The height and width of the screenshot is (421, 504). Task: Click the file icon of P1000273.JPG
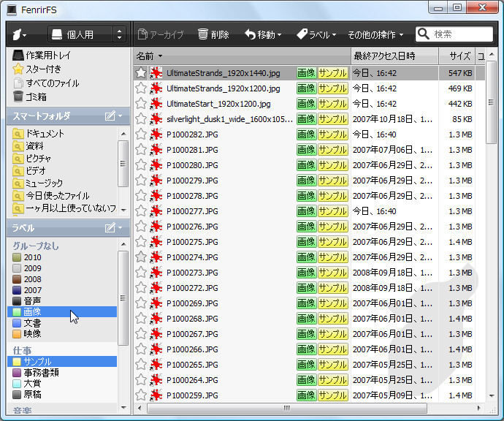[156, 273]
